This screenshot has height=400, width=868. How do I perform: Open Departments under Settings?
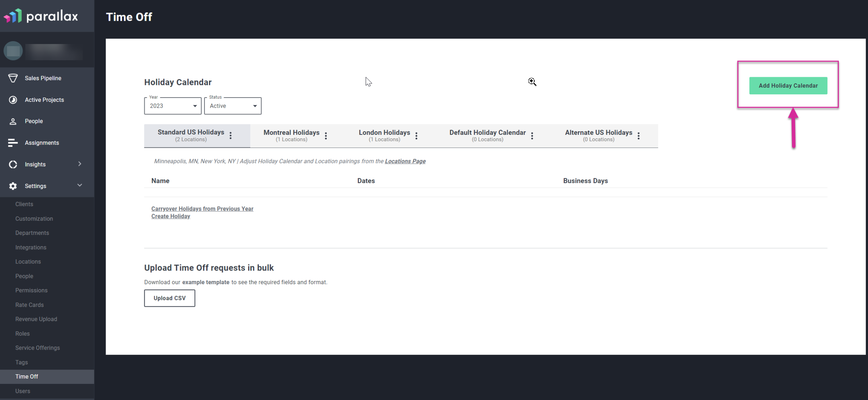click(32, 233)
